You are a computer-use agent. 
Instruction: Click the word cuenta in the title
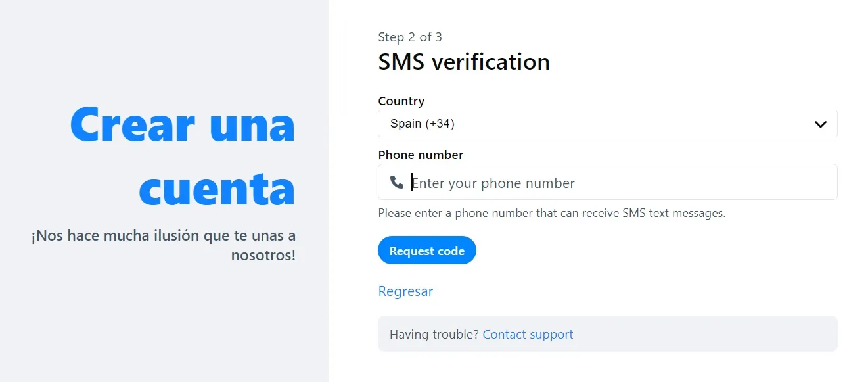pyautogui.click(x=217, y=189)
